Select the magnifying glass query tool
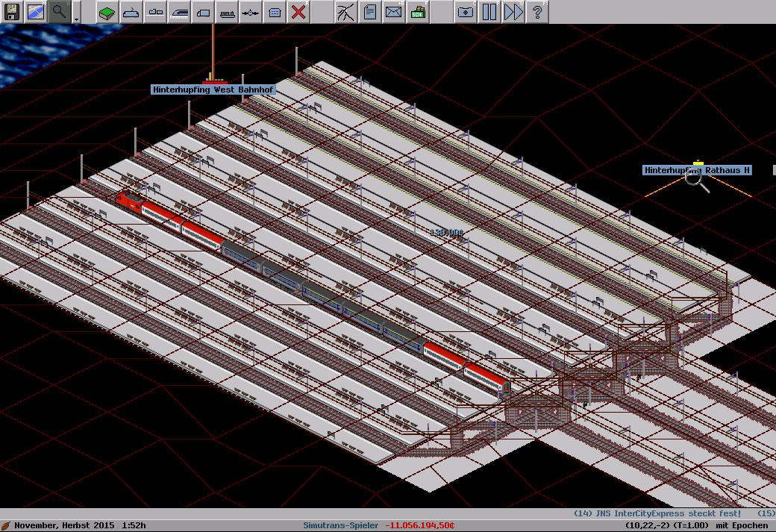Image resolution: width=776 pixels, height=532 pixels. pyautogui.click(x=60, y=11)
